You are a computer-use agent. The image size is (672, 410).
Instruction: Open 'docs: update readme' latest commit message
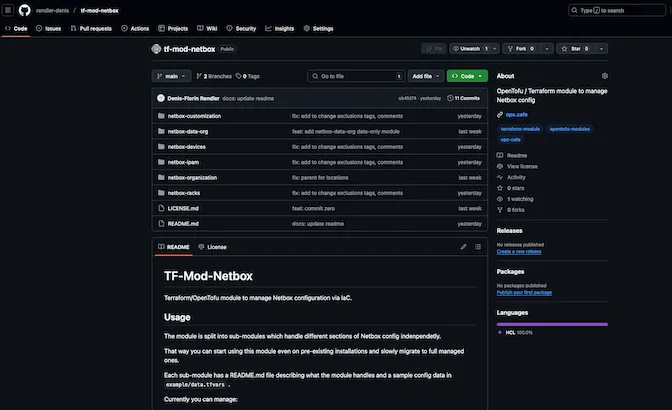(x=248, y=99)
